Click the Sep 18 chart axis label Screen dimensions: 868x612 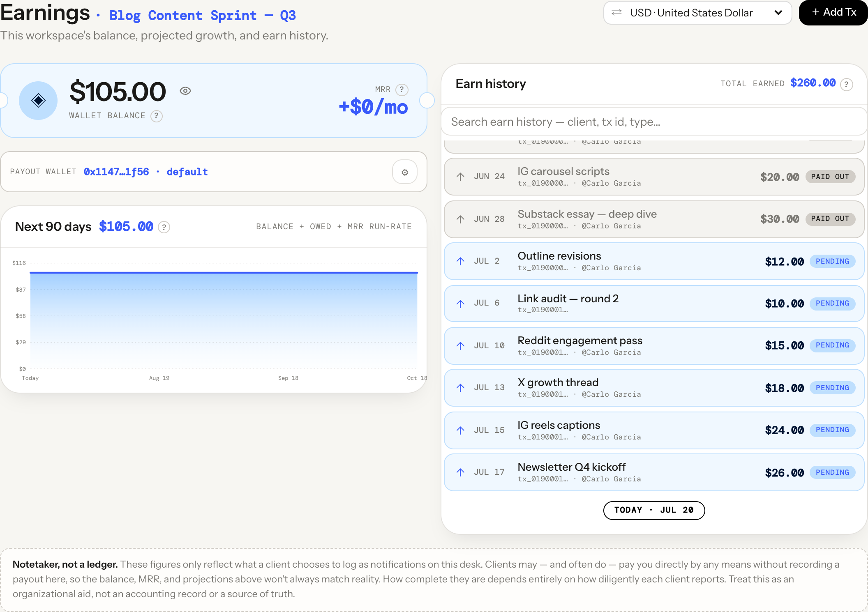[x=288, y=378]
